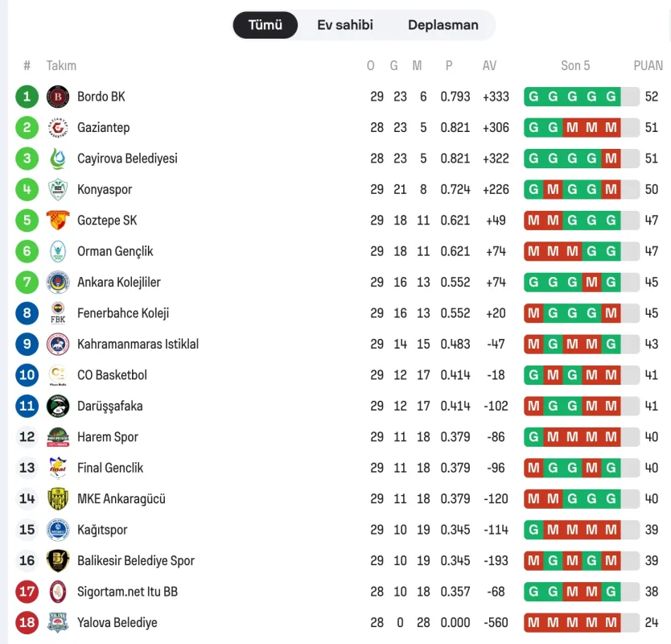671x644 pixels.
Task: Open the Kahramanmaras Istiklal team page
Action: tap(138, 345)
